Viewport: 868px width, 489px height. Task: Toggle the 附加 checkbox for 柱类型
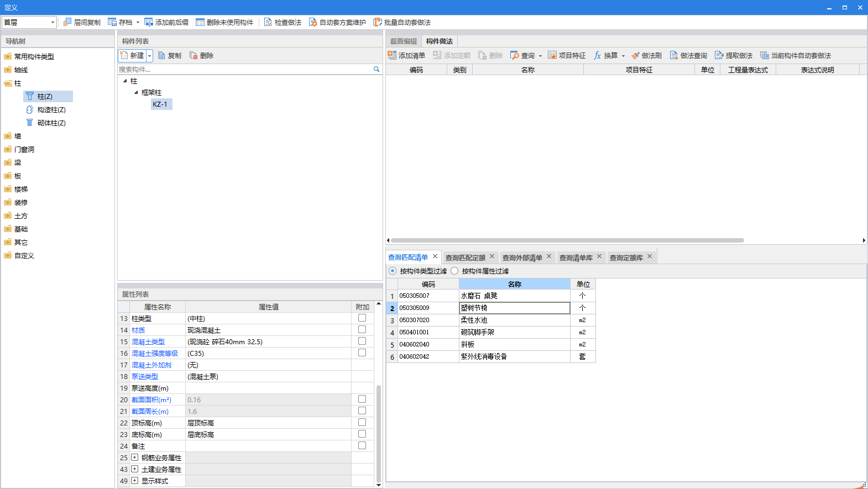(362, 318)
